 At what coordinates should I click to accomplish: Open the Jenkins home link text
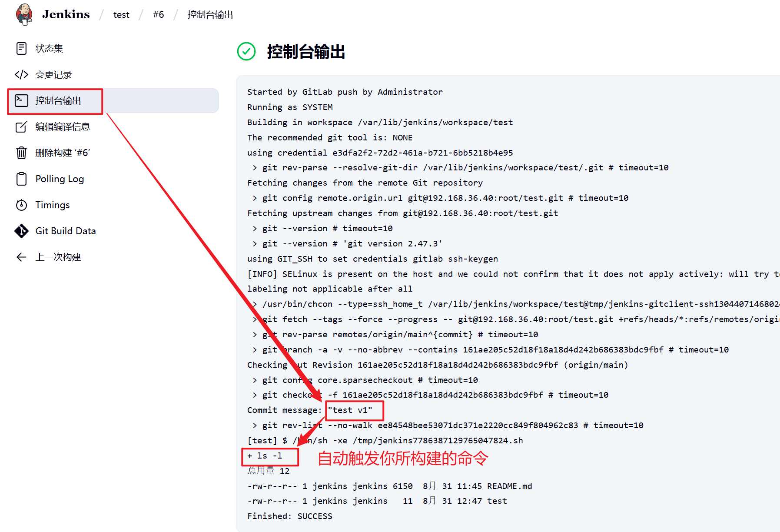66,14
